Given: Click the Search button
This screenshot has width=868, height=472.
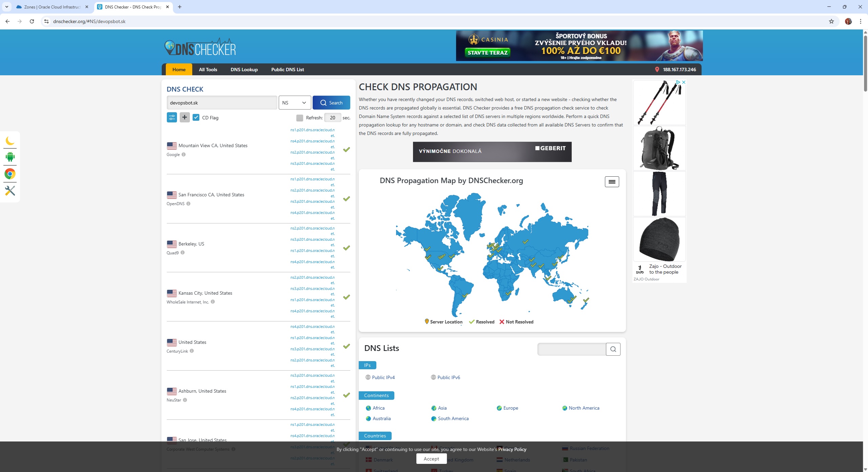Looking at the screenshot, I should click(x=331, y=103).
